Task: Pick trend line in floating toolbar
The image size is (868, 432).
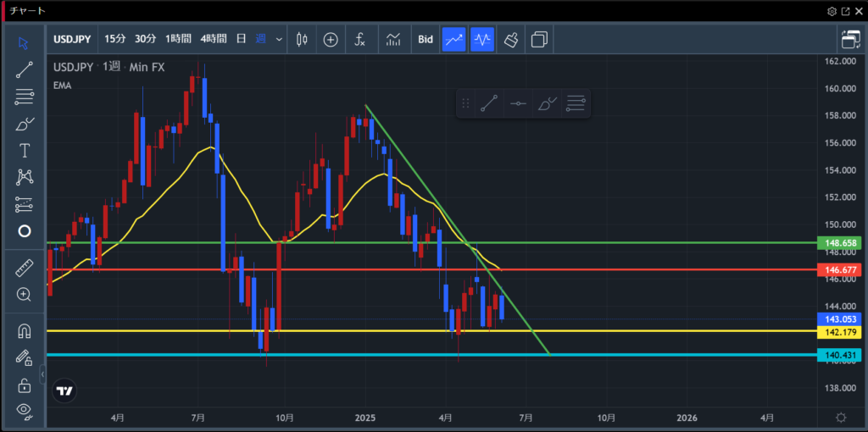Action: point(489,103)
